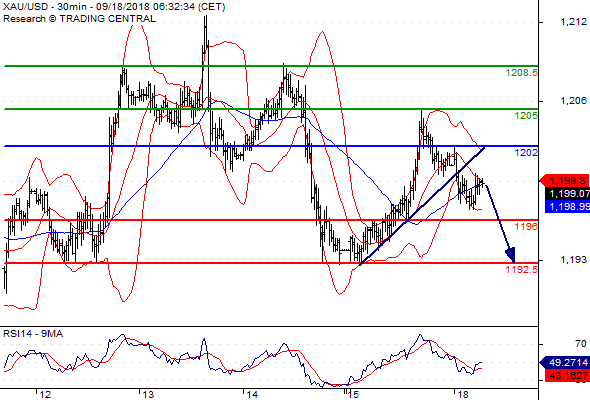
Task: Select the 1205 resistance level label
Action: click(x=526, y=116)
